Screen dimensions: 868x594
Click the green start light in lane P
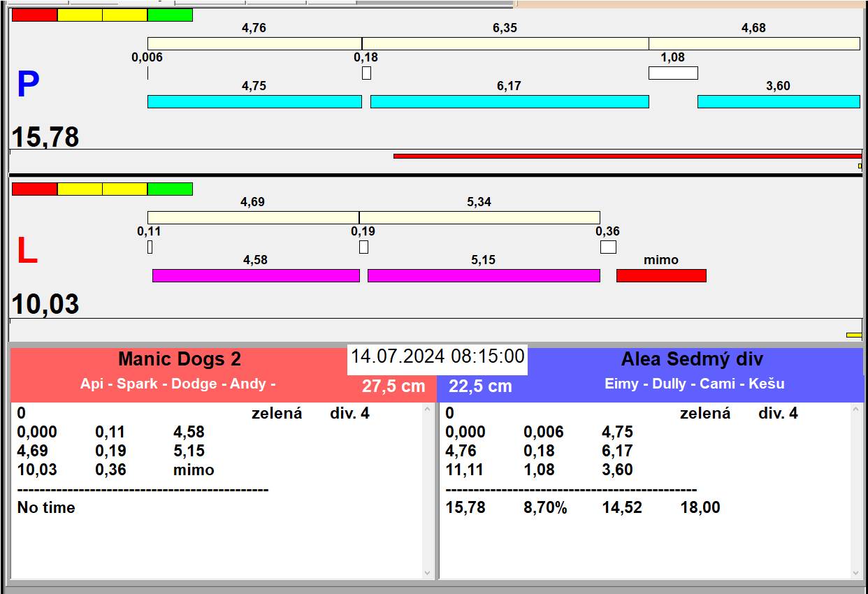(170, 15)
